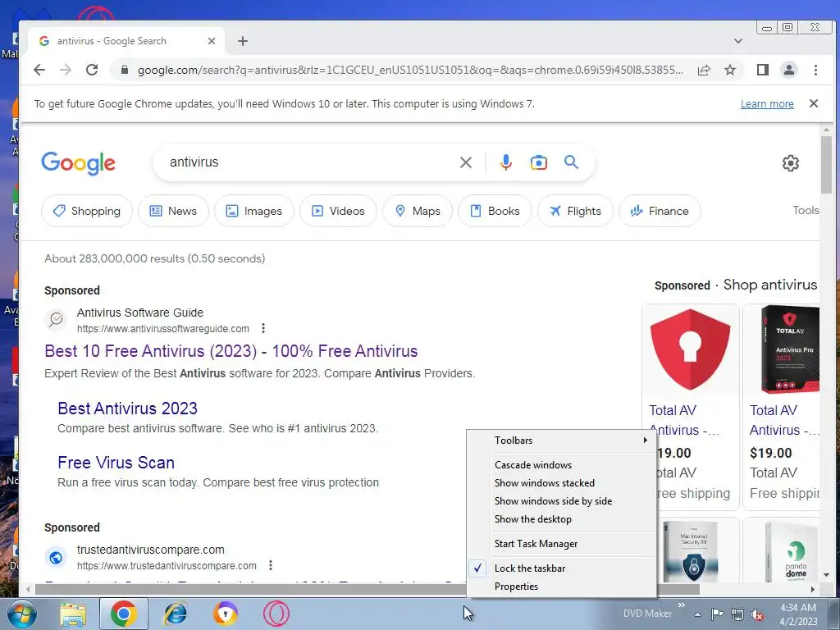Image resolution: width=840 pixels, height=630 pixels.
Task: Open Opera browser from the taskbar
Action: (276, 614)
